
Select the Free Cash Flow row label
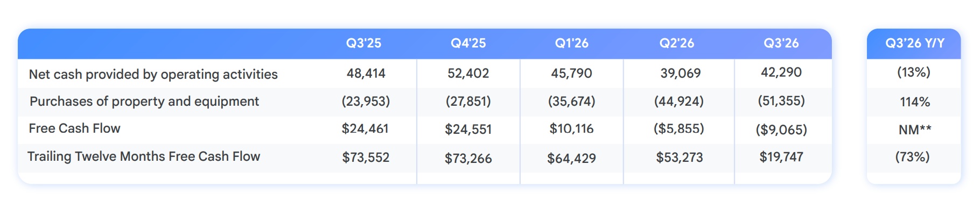[x=74, y=128]
